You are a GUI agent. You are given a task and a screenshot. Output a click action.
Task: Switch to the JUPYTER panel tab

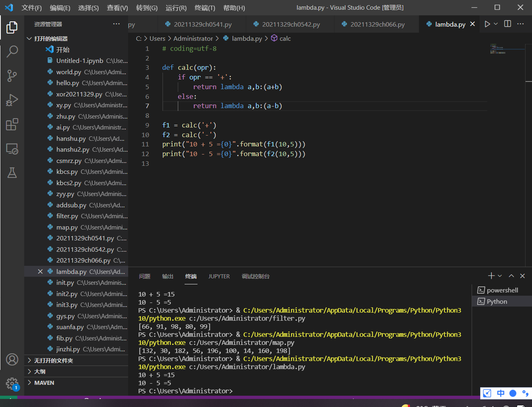click(219, 276)
